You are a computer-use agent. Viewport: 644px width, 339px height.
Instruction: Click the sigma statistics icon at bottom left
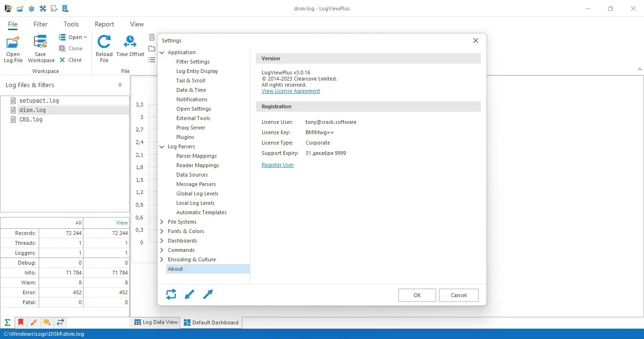pos(8,323)
